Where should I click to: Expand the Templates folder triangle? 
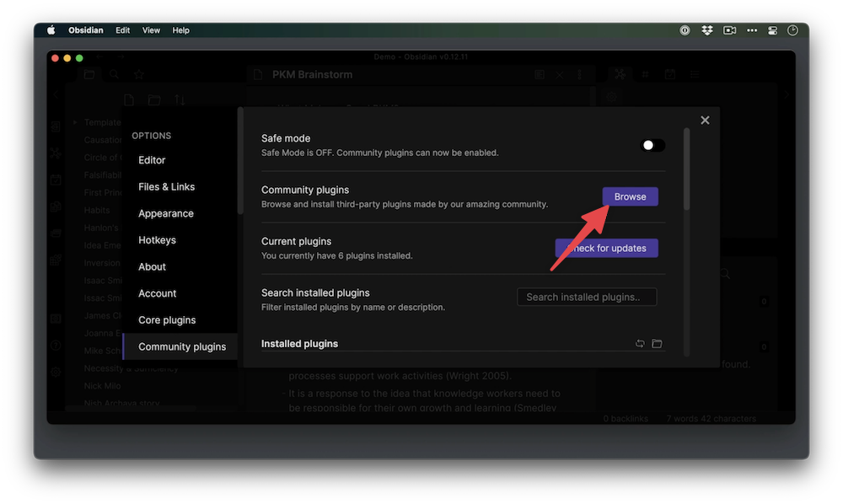75,122
